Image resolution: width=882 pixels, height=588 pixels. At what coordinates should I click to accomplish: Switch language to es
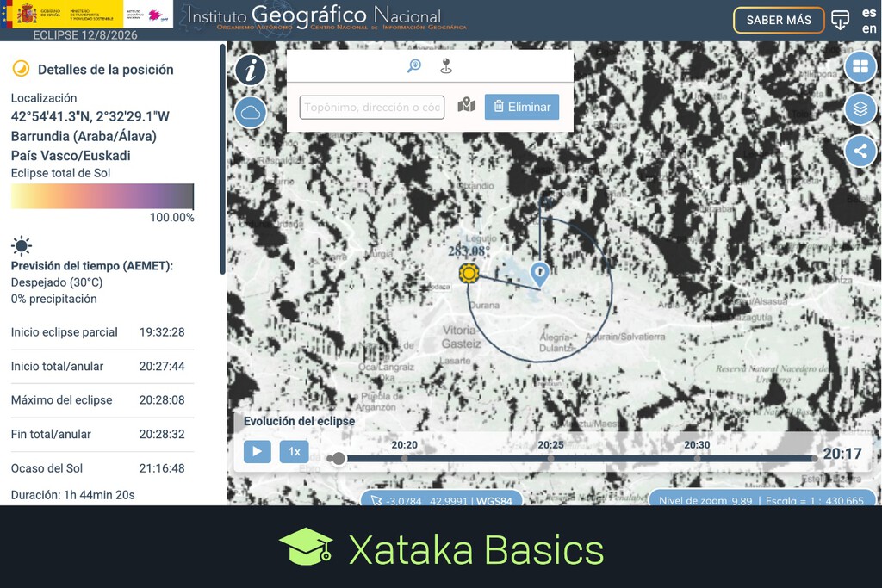868,13
